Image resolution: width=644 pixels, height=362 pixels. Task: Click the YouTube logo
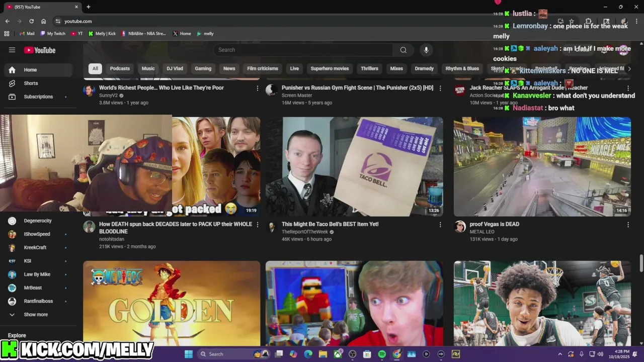39,50
